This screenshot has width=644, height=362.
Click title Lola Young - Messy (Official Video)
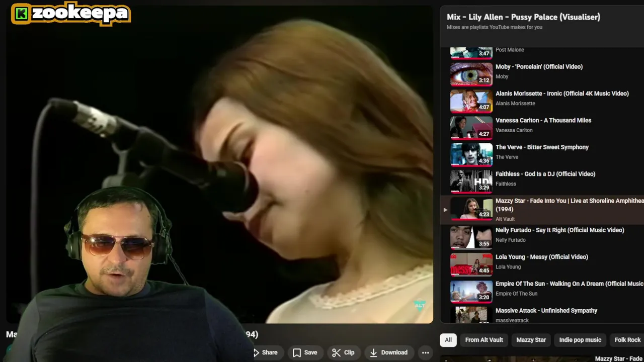pyautogui.click(x=542, y=257)
